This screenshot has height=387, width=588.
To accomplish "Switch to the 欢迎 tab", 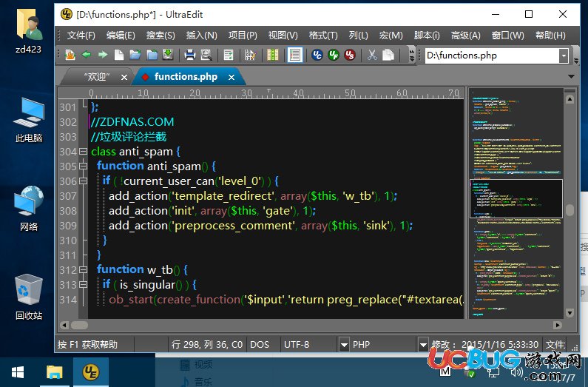I will (97, 77).
